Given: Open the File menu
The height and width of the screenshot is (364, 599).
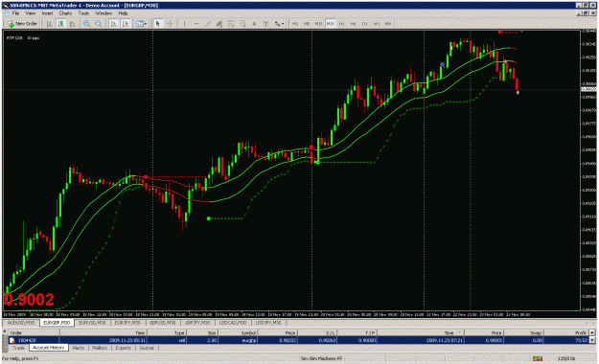Looking at the screenshot, I should coord(15,13).
